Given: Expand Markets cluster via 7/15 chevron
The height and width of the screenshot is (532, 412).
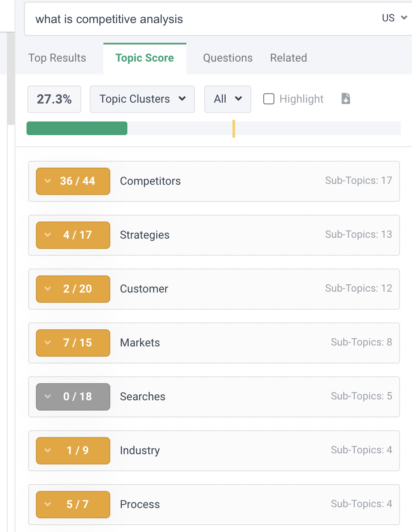Looking at the screenshot, I should [48, 343].
